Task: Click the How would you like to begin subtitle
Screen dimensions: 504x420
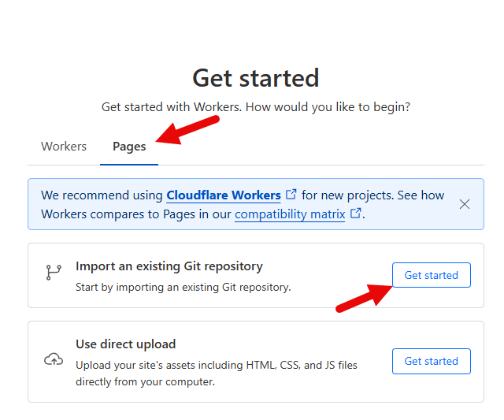Action: point(256,107)
